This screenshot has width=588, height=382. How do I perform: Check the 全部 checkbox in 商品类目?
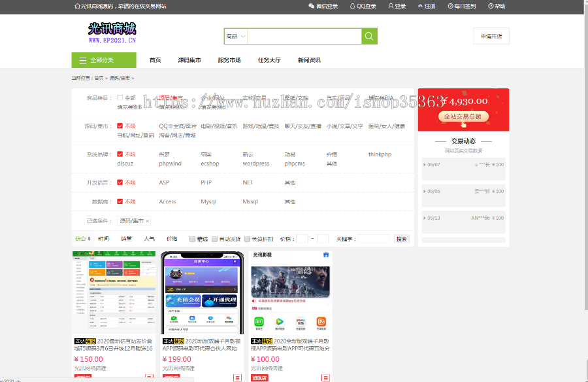[120, 98]
